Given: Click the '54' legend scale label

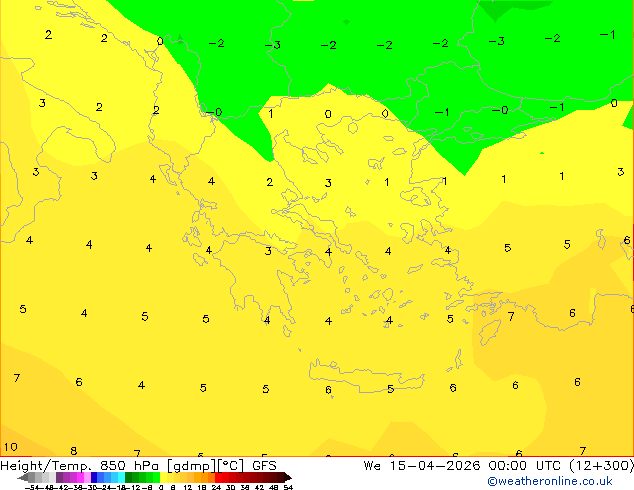Looking at the screenshot, I should point(288,487).
